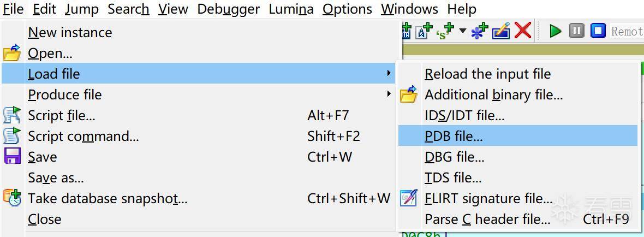Screen dimensions: 644x237
Task: Open the Lumina menu
Action: [x=291, y=9]
